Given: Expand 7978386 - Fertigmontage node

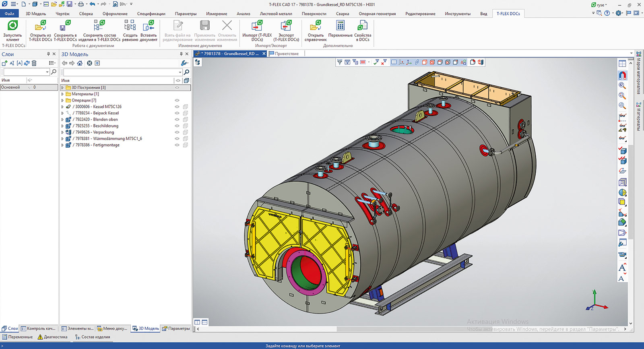Looking at the screenshot, I should 62,145.
